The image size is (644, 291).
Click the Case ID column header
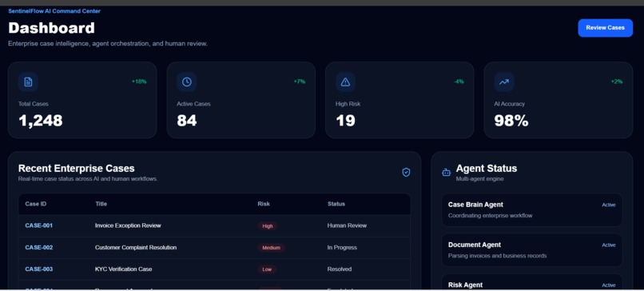tap(36, 204)
